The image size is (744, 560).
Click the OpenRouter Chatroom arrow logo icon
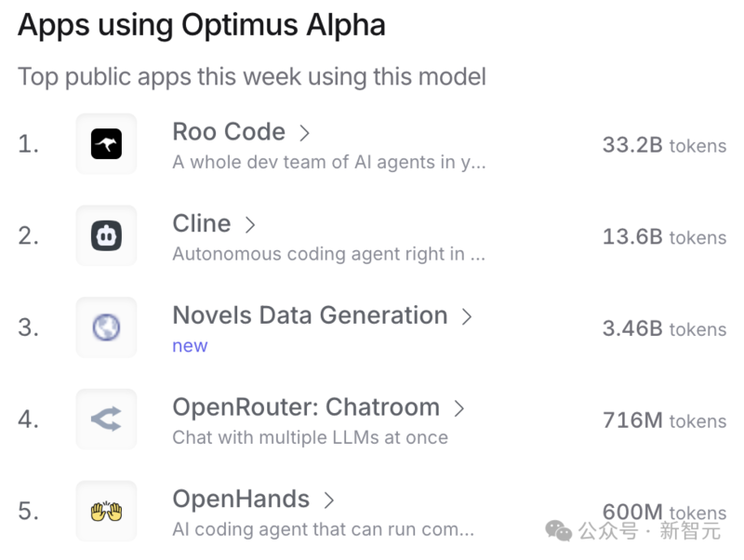106,419
